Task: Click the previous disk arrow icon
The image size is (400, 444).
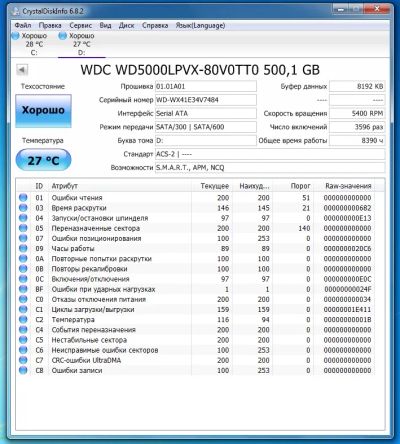Action: 22,70
